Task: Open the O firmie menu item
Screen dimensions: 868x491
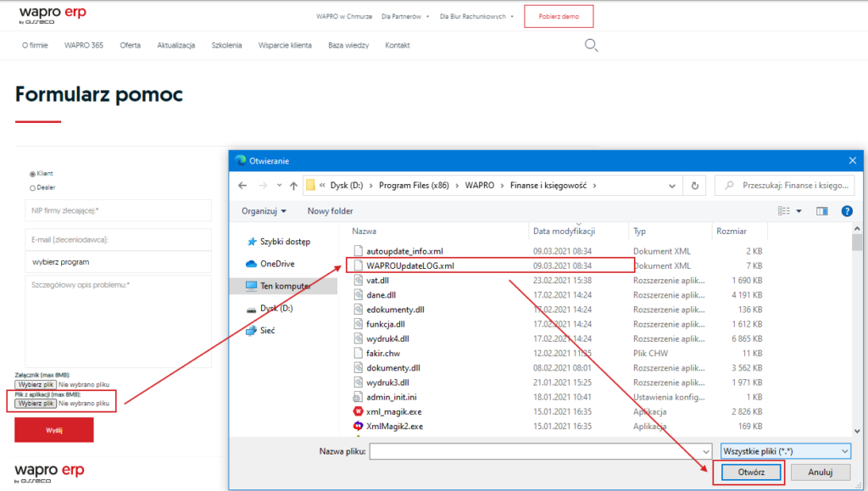Action: coord(35,46)
